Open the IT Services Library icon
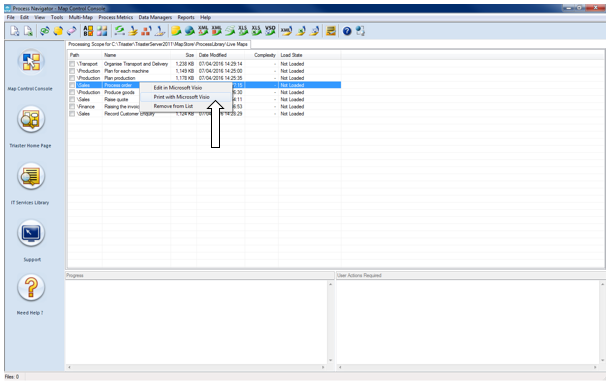The width and height of the screenshot is (611, 383). pos(31,176)
